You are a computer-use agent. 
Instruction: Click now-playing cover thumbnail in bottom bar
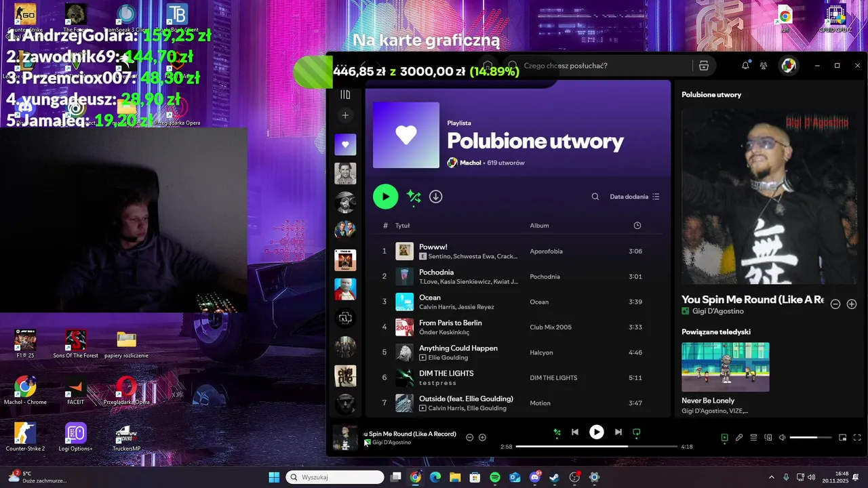345,437
